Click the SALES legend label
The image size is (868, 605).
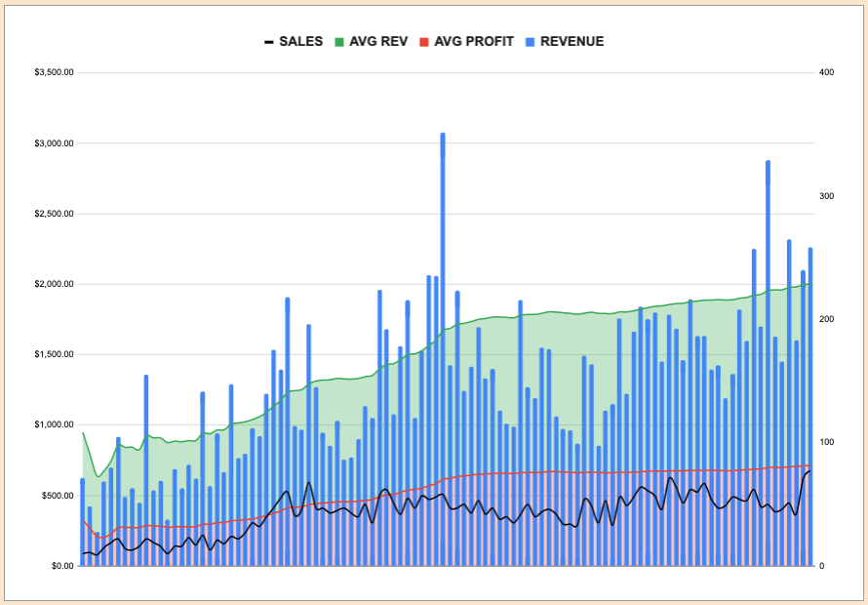click(x=300, y=42)
